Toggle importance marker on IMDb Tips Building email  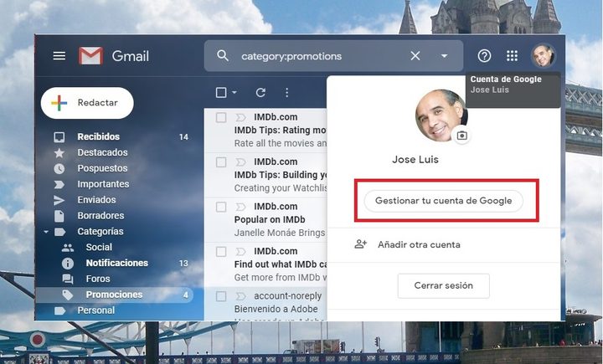240,161
